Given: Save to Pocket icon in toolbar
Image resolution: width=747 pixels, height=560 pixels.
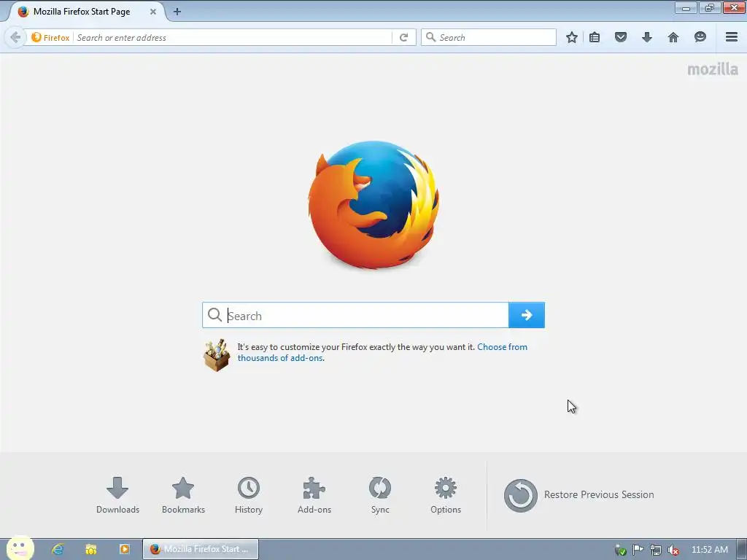Looking at the screenshot, I should point(620,37).
